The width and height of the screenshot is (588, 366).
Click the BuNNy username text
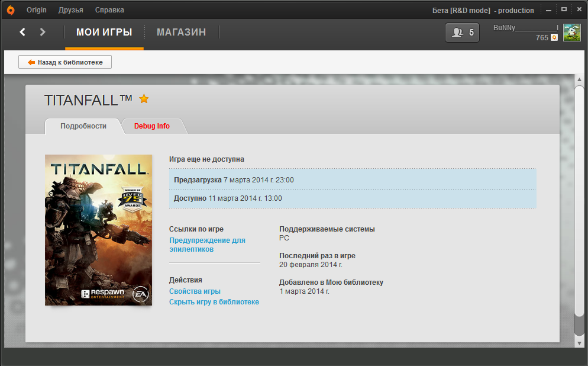[526, 28]
